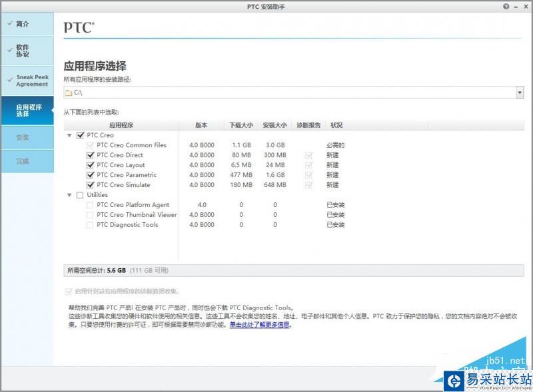
Task: Toggle the PTC Creo group checkbox
Action: click(x=80, y=135)
